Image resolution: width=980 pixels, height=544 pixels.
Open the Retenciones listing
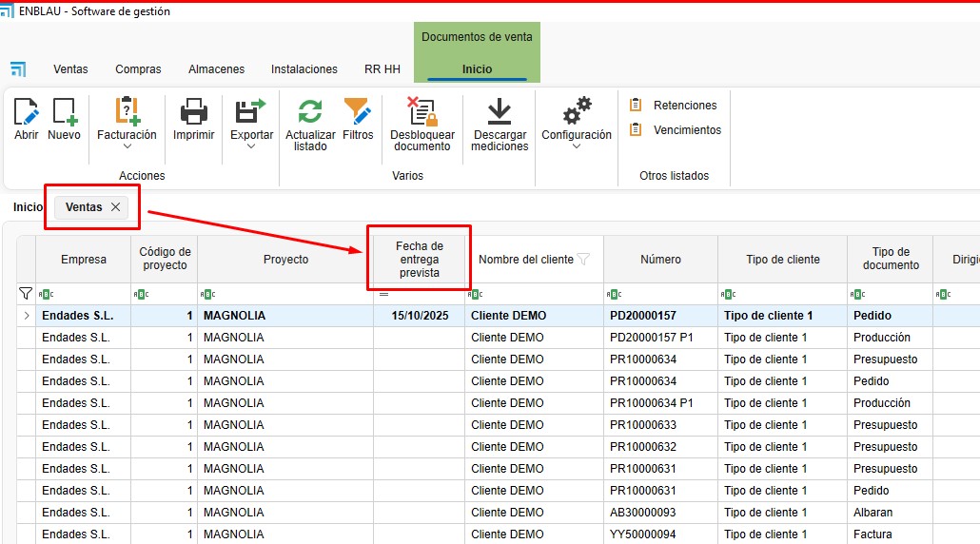684,106
